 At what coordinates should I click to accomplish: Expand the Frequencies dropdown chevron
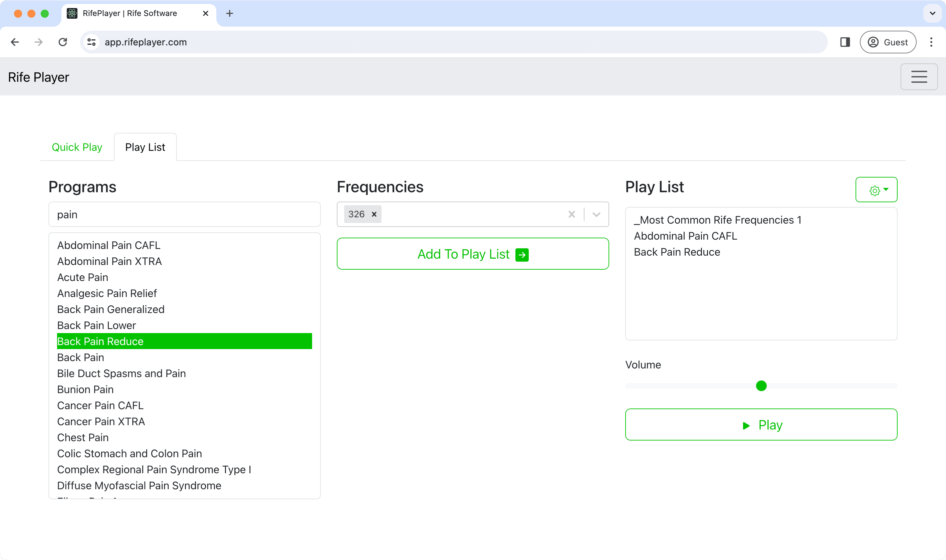(x=596, y=214)
